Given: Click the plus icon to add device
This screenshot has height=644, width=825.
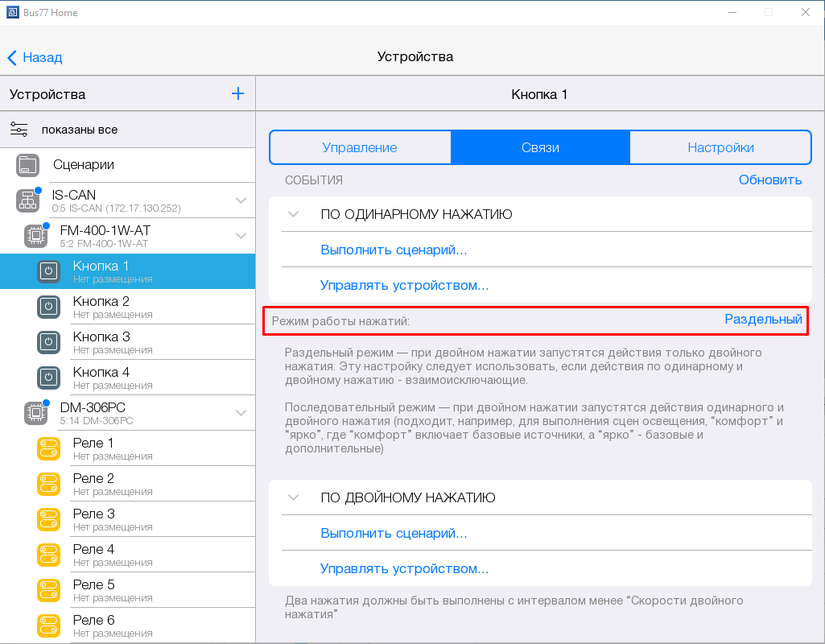Looking at the screenshot, I should pos(237,94).
